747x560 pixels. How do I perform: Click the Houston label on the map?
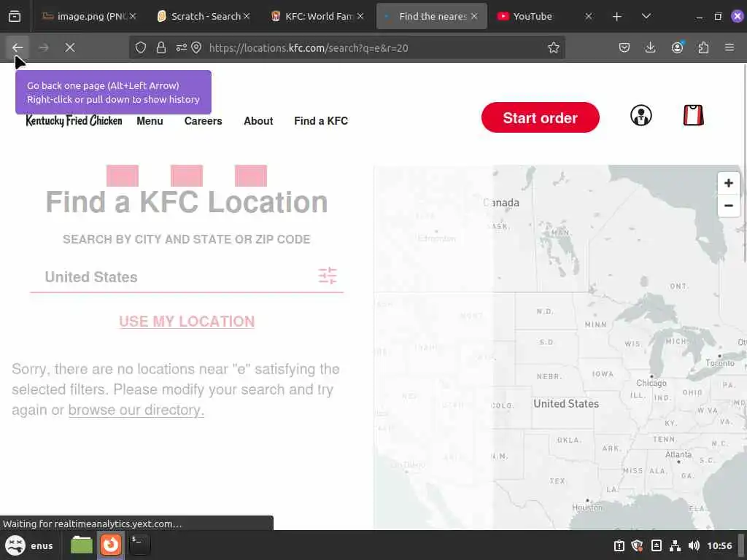pyautogui.click(x=587, y=507)
